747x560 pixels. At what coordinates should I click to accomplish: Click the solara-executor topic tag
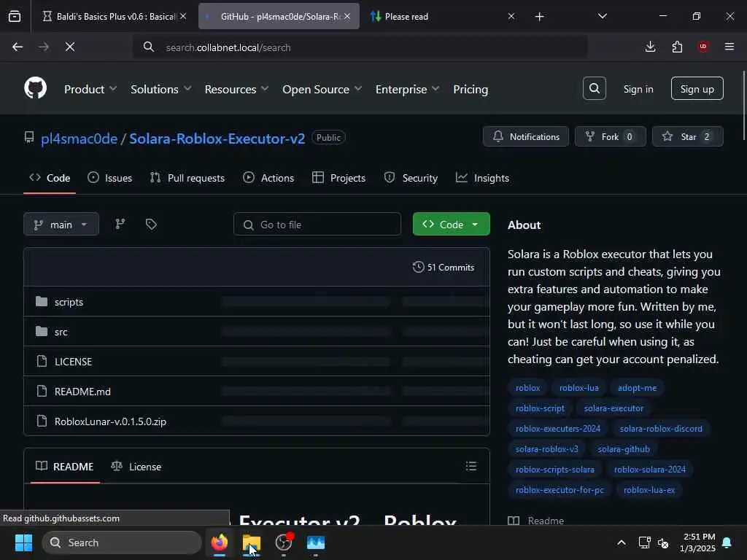[x=614, y=408]
